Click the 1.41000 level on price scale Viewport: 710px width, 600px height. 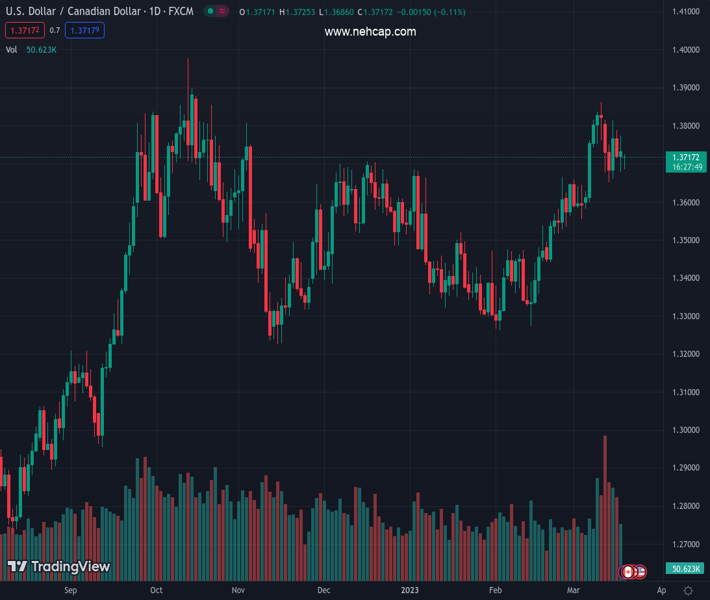[685, 12]
